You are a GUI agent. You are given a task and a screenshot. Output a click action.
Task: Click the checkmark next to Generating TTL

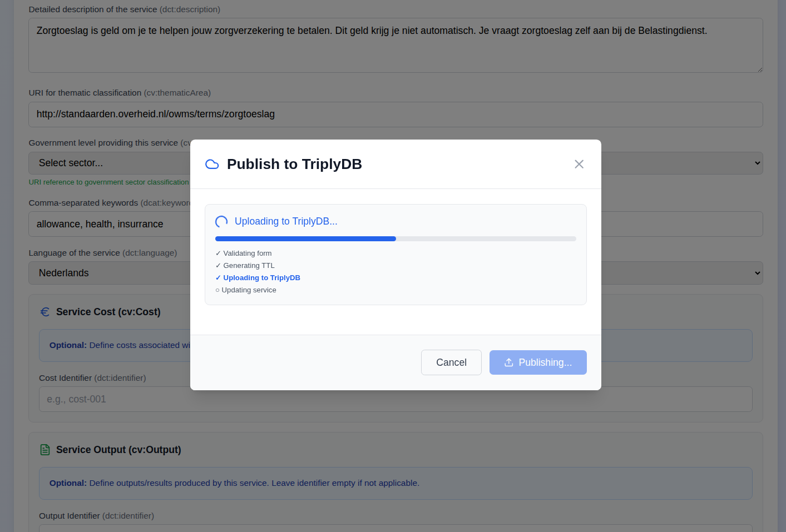tap(217, 265)
